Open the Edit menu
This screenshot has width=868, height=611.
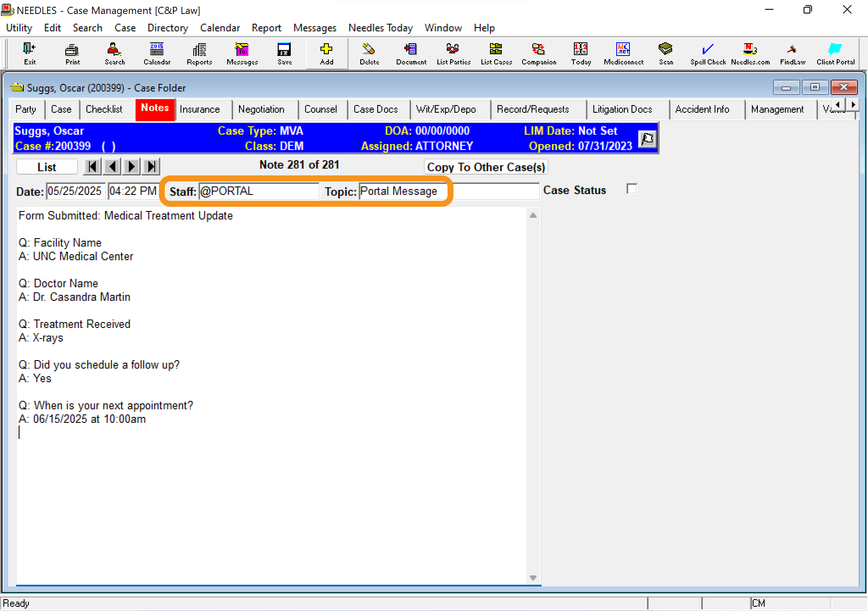[53, 28]
